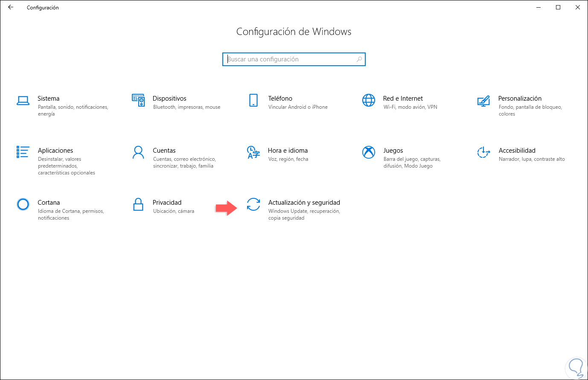The width and height of the screenshot is (588, 380).
Task: Click 'Vincular Android o iPhone' description
Action: (298, 107)
